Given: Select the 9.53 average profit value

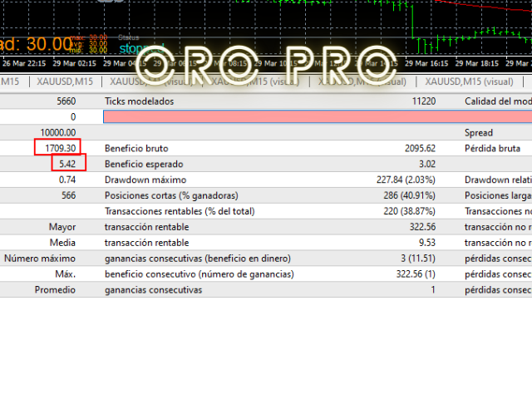Looking at the screenshot, I should click(x=427, y=243).
